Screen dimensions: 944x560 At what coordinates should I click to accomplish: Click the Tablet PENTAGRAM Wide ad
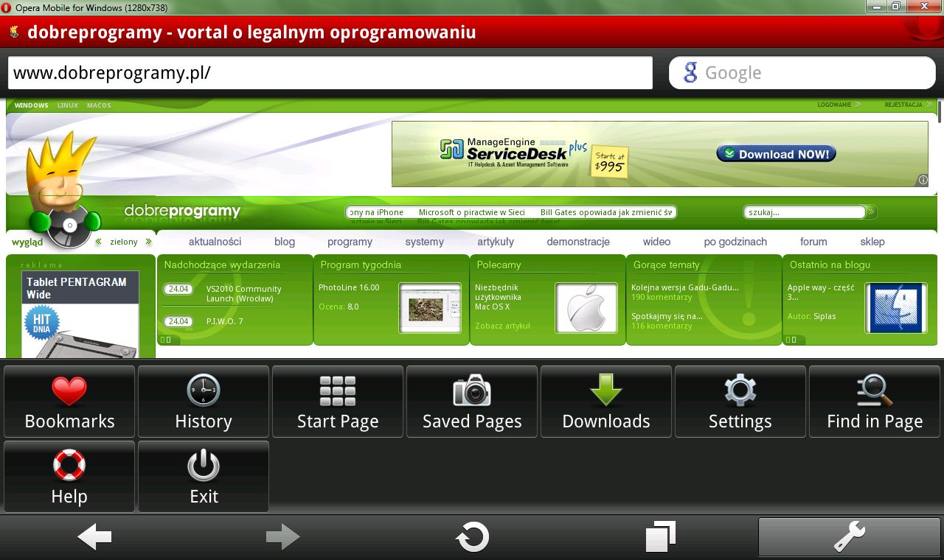(80, 315)
